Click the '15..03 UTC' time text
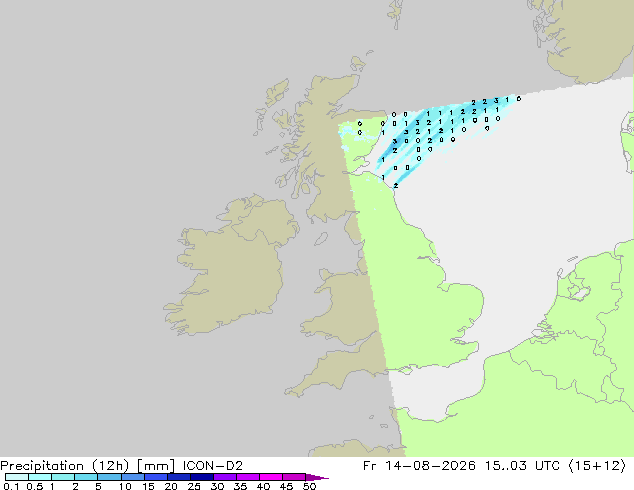This screenshot has width=634, height=490. coord(522,466)
